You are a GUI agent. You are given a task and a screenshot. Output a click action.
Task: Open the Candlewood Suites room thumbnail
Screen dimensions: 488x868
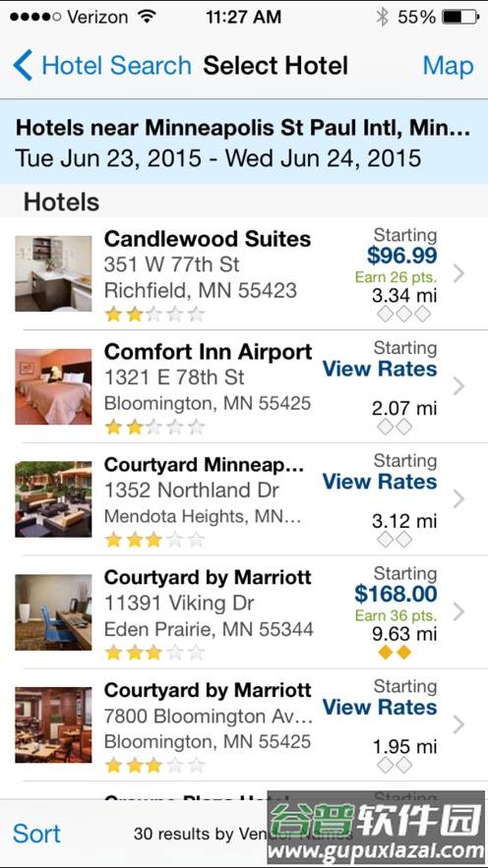[53, 273]
